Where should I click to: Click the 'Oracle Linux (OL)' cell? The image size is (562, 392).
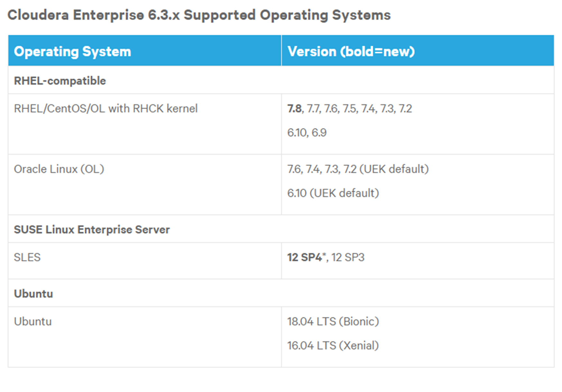pyautogui.click(x=145, y=185)
